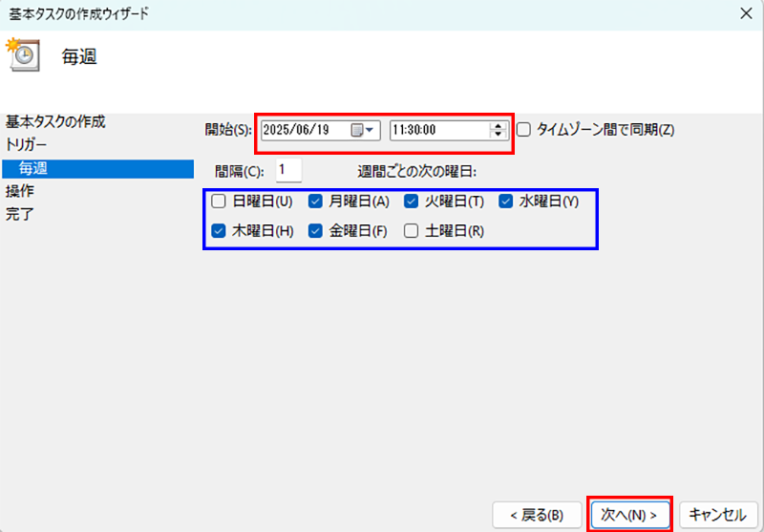764x532 pixels.
Task: Open the start date calendar dropdown
Action: point(363,130)
